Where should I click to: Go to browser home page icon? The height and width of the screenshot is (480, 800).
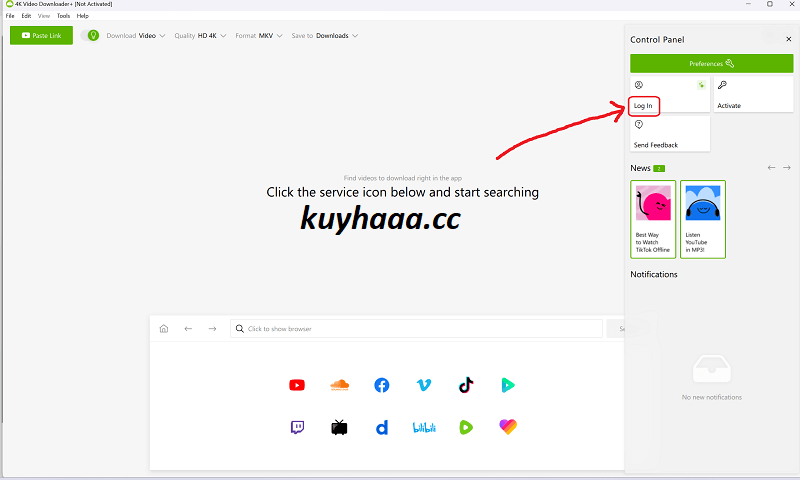[x=164, y=329]
